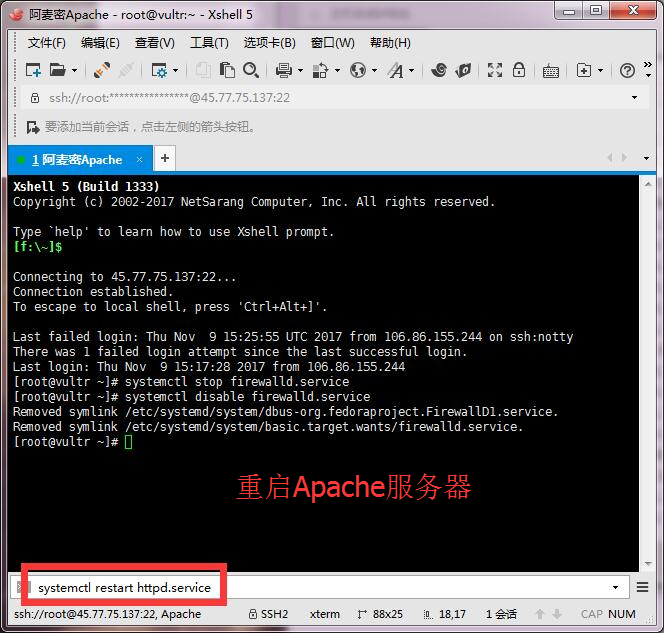The height and width of the screenshot is (633, 664).
Task: Click the tab scroll left arrow
Action: click(x=610, y=158)
